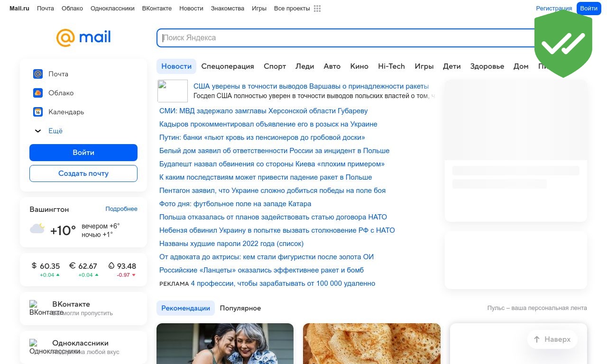The image size is (607, 364).
Task: Open the Кадыров wanted-list headline
Action: [268, 124]
